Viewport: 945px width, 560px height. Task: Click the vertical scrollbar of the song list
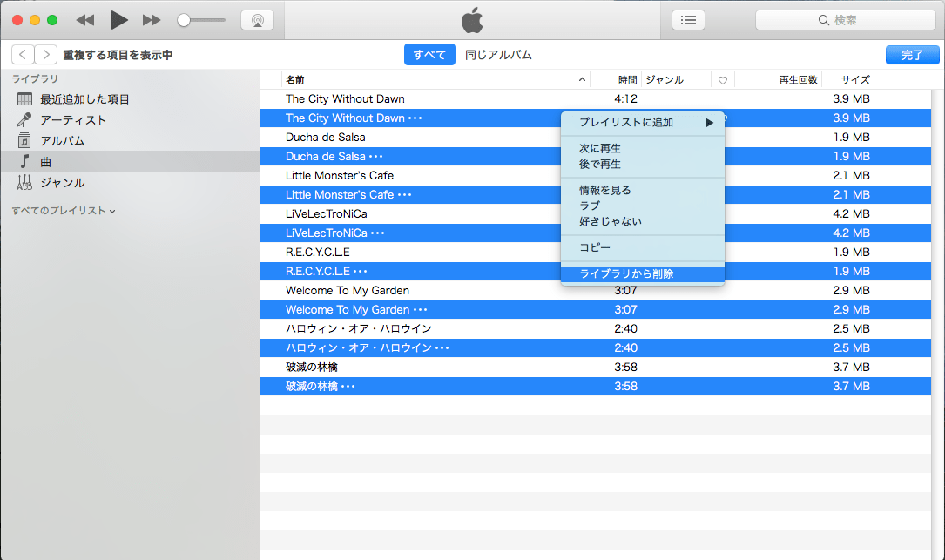coord(937,324)
